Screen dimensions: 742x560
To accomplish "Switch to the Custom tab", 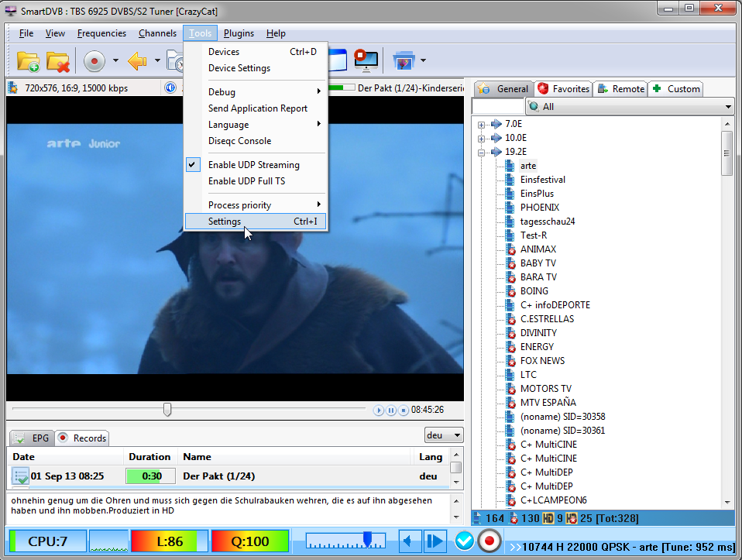I will [x=675, y=88].
